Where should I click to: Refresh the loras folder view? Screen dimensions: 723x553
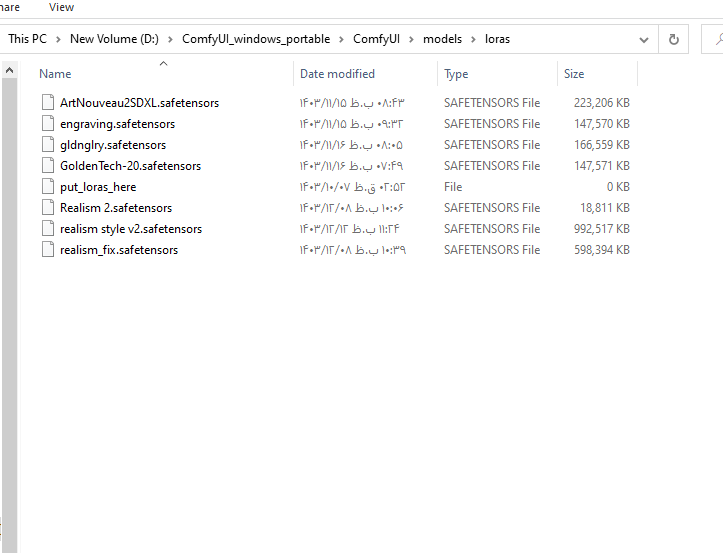point(673,39)
